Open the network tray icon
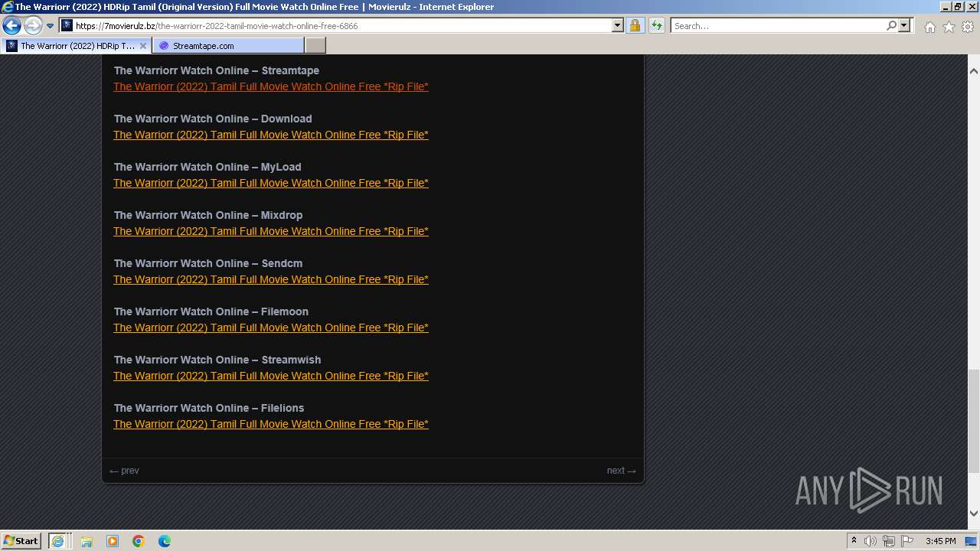Viewport: 980px width, 551px height. (889, 541)
